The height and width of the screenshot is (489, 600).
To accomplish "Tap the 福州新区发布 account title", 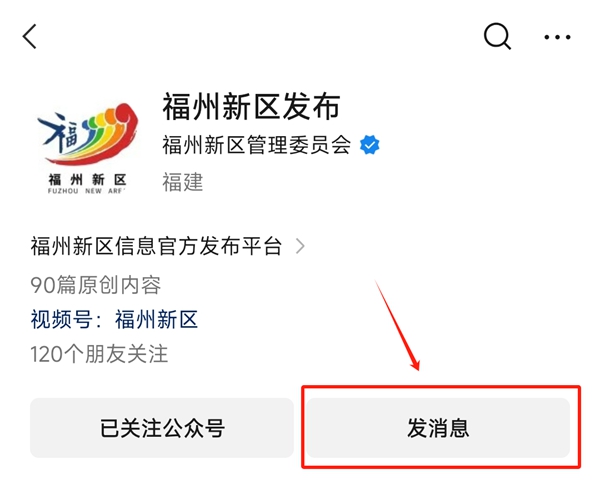I will (251, 106).
